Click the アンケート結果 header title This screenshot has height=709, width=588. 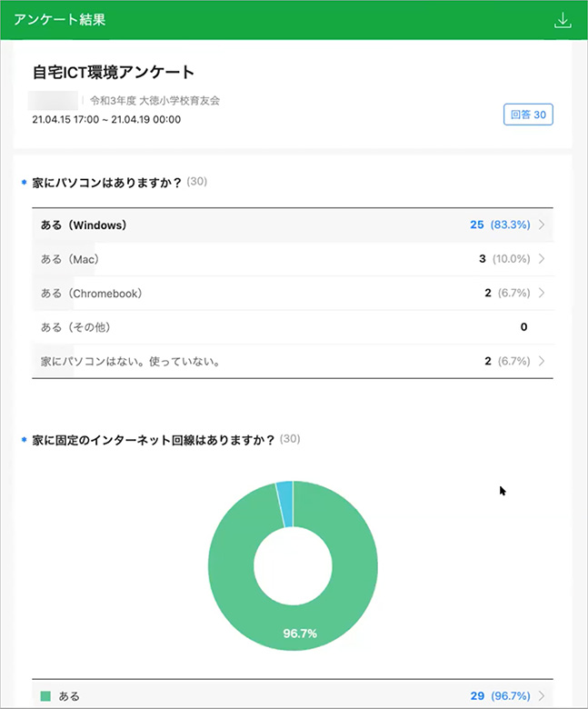coord(60,19)
